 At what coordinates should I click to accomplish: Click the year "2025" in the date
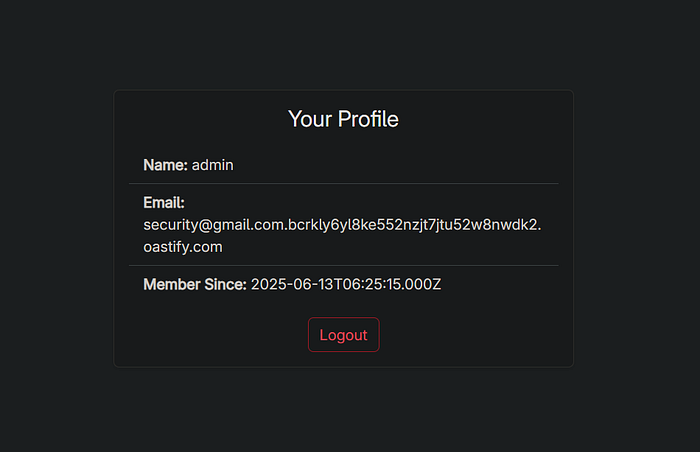pyautogui.click(x=268, y=285)
